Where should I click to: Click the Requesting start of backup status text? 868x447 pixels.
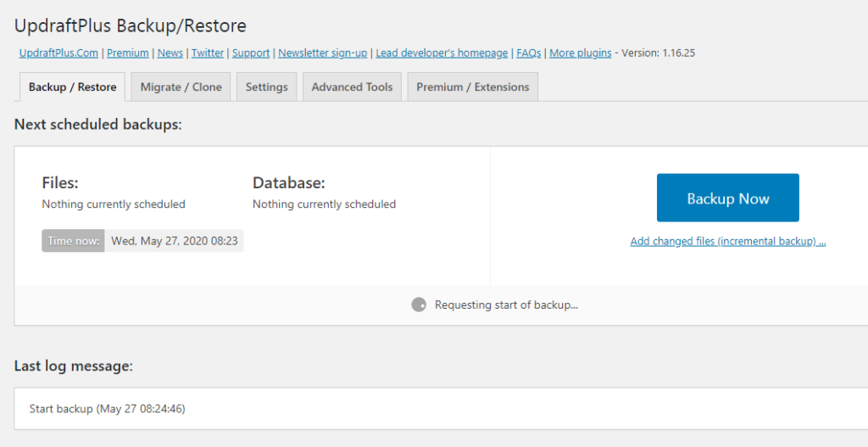[x=507, y=305]
